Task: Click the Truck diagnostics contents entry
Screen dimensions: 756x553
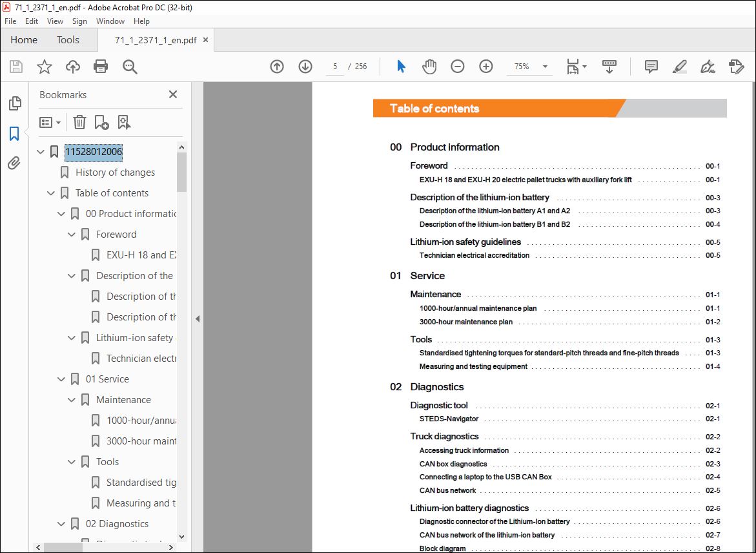Action: (x=444, y=436)
